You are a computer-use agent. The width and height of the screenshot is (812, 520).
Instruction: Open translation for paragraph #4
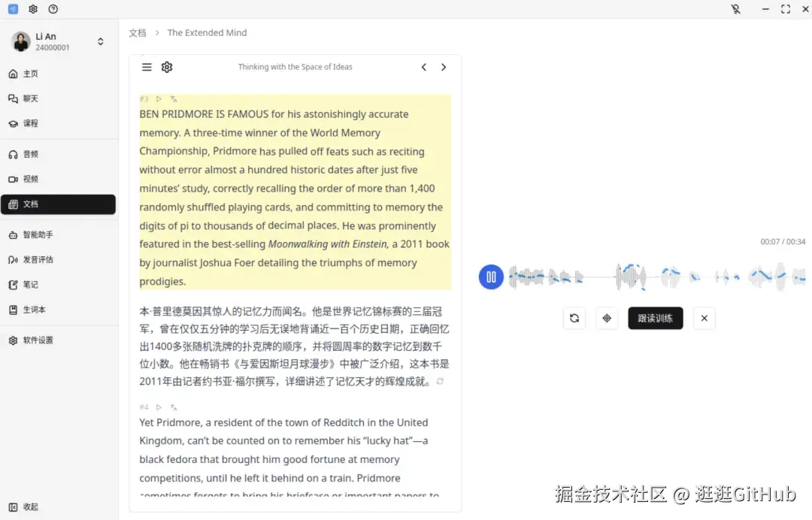[172, 407]
